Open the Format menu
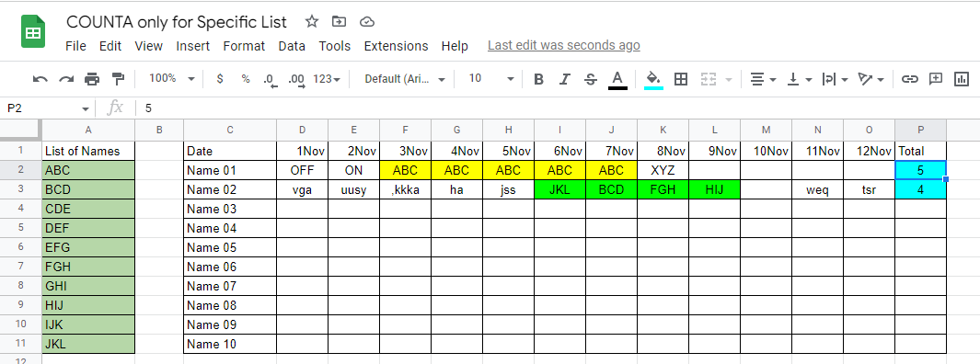 (244, 46)
